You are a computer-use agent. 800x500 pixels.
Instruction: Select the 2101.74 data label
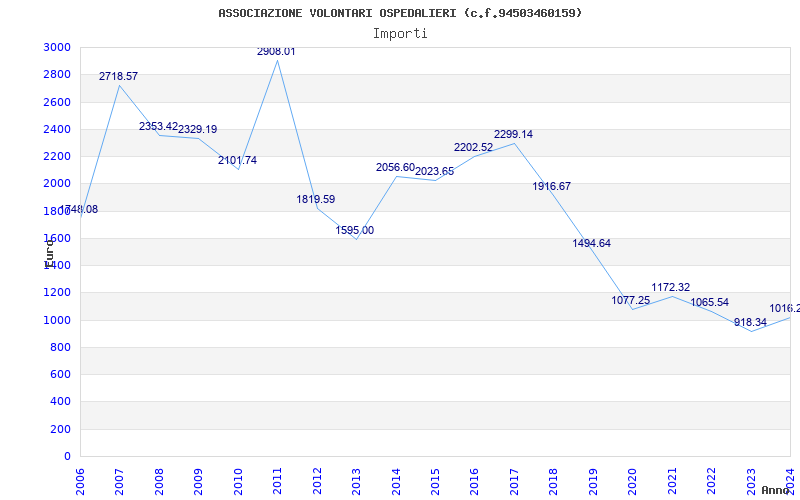(237, 160)
